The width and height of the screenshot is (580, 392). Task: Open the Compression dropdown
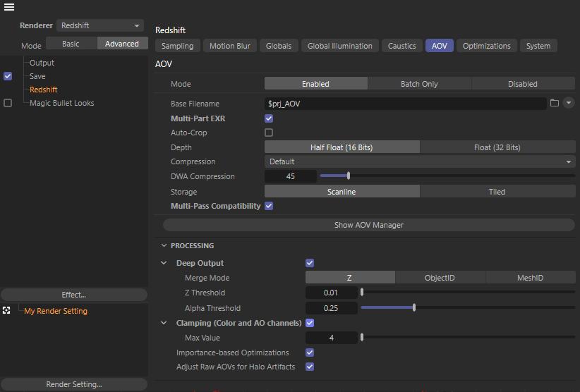[x=419, y=161]
